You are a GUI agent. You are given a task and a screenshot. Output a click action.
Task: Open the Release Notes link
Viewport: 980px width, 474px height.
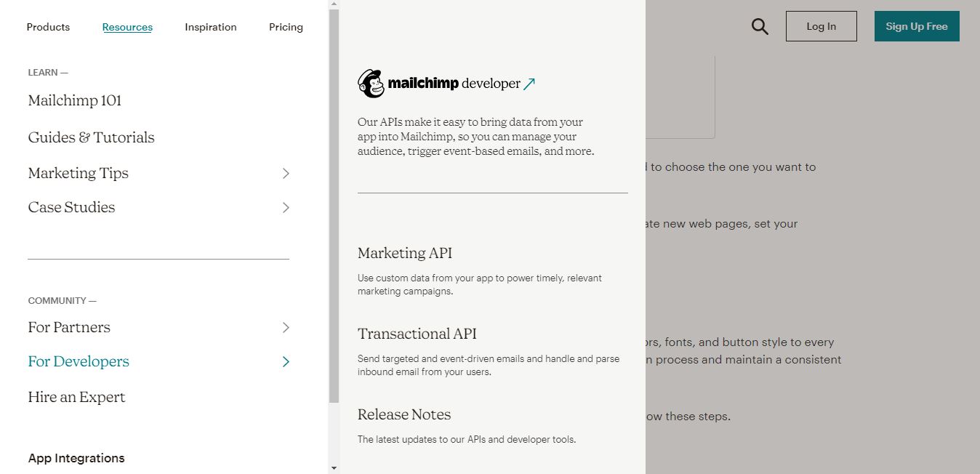point(404,414)
